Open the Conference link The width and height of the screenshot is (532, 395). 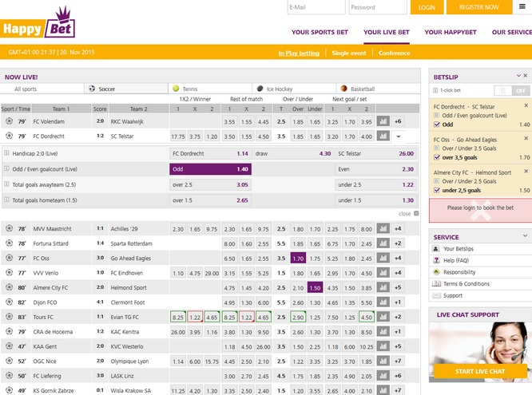coord(395,53)
